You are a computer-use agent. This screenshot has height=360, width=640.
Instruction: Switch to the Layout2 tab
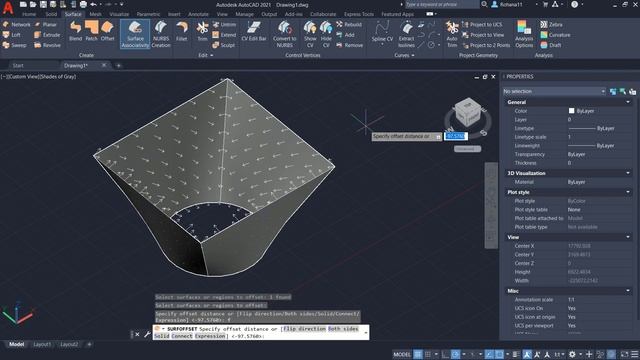(x=69, y=344)
